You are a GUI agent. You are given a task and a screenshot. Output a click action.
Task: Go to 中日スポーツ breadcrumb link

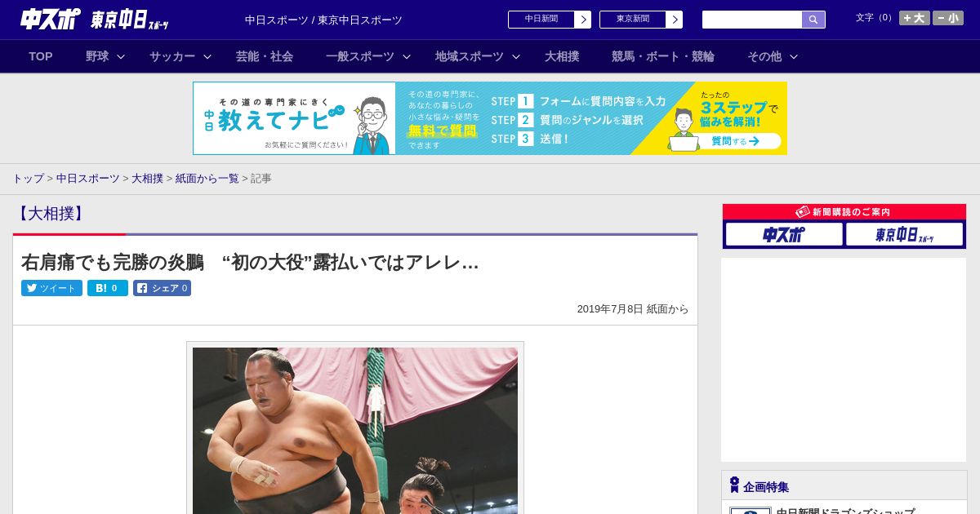[87, 178]
